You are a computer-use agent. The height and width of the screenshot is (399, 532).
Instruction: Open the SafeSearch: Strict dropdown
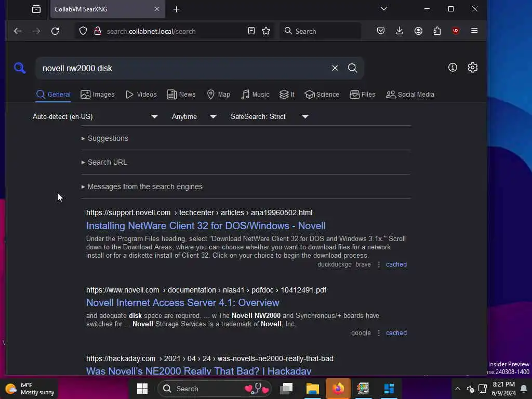tap(270, 116)
